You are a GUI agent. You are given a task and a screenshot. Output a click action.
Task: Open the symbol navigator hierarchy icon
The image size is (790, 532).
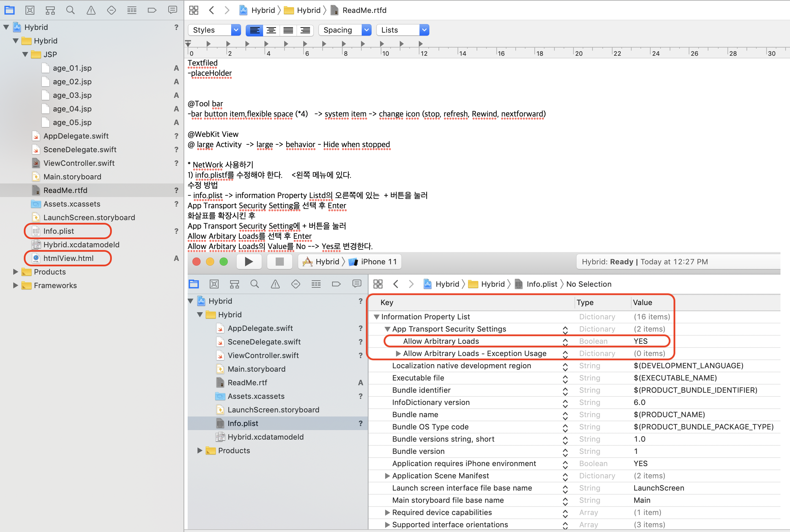(x=50, y=10)
